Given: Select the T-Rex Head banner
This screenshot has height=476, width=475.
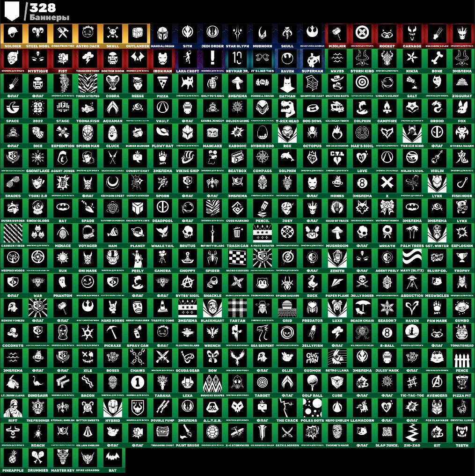Looking at the screenshot, I should coord(287,108).
